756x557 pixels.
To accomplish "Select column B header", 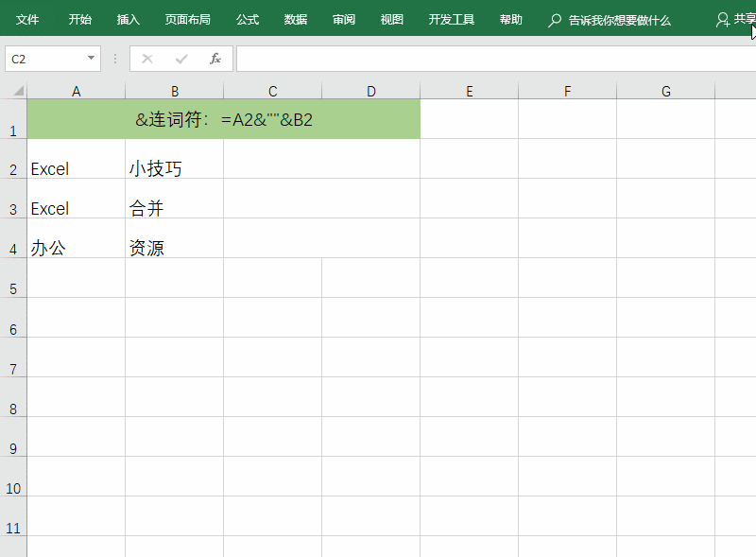I will [175, 91].
